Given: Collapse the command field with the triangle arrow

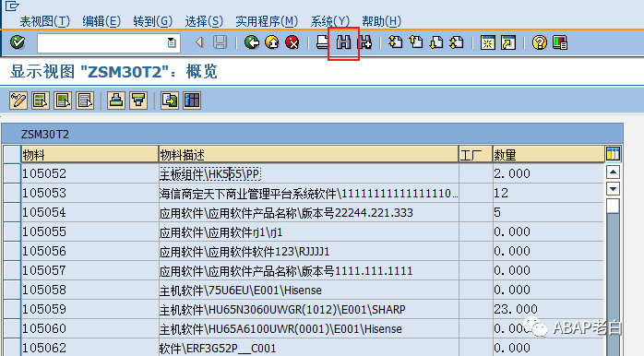Looking at the screenshot, I should [199, 42].
